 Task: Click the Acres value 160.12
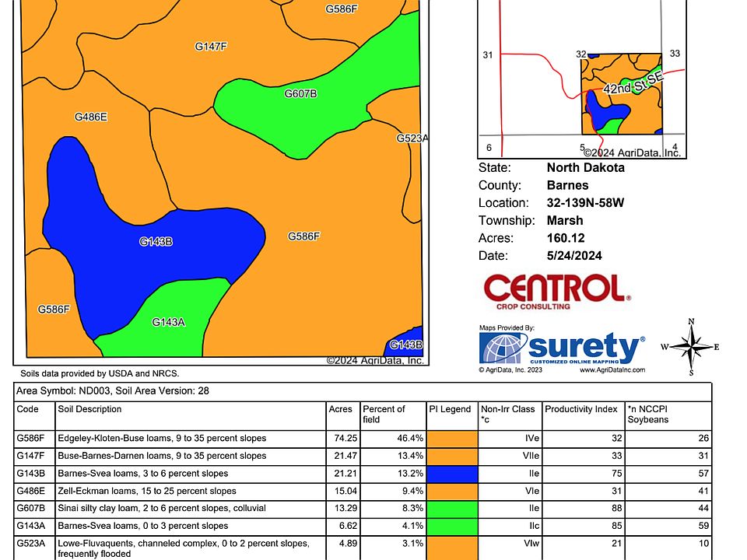[x=566, y=238]
